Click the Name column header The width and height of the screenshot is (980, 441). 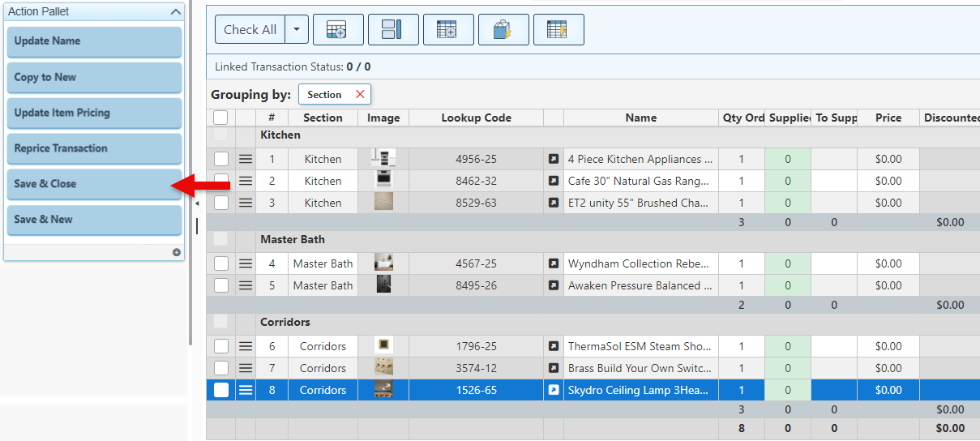(640, 118)
